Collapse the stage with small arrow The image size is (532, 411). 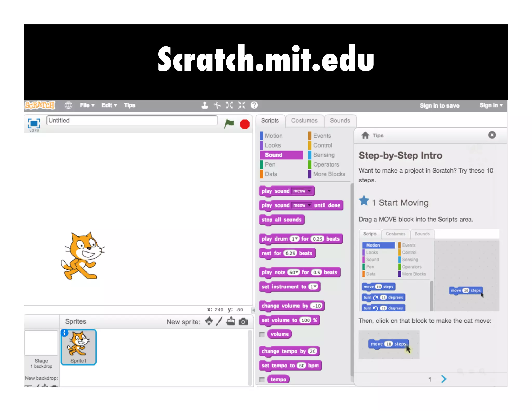click(254, 310)
